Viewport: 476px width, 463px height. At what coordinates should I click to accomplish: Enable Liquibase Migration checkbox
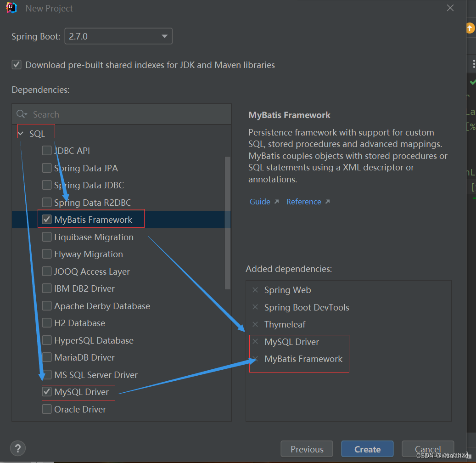47,237
